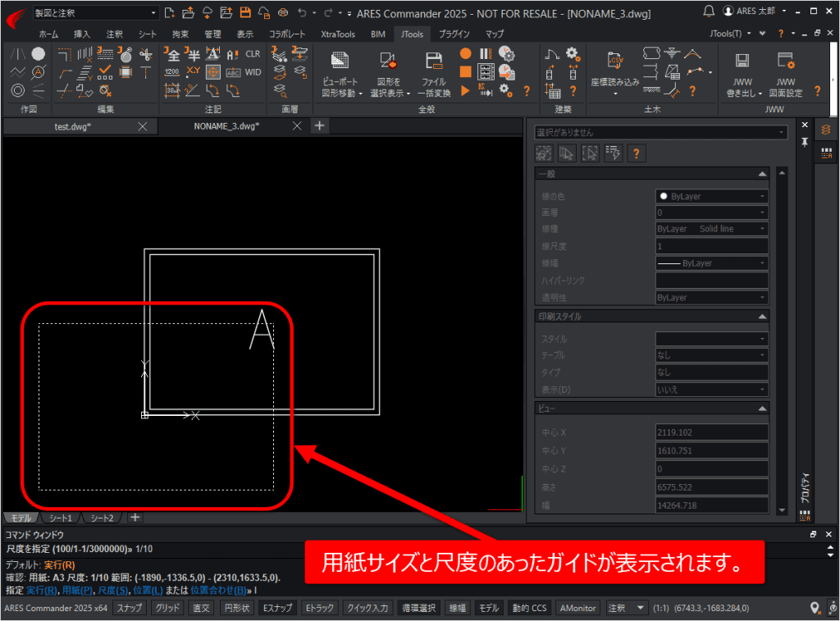The height and width of the screenshot is (621, 840).
Task: Click the ファイル一括変換 batch convert button
Action: [x=434, y=73]
